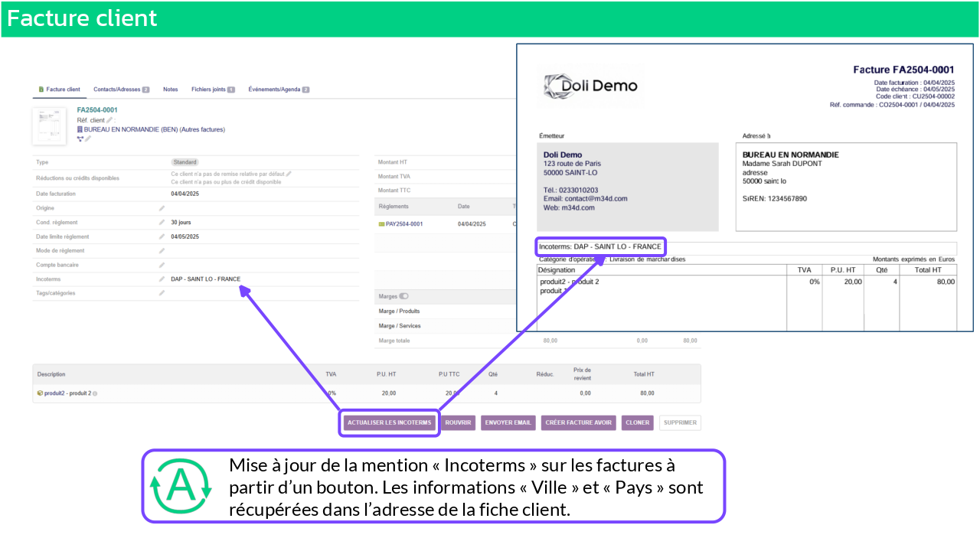Click the pencil icon beside the project tree icon
The image size is (980, 551).
click(x=88, y=139)
